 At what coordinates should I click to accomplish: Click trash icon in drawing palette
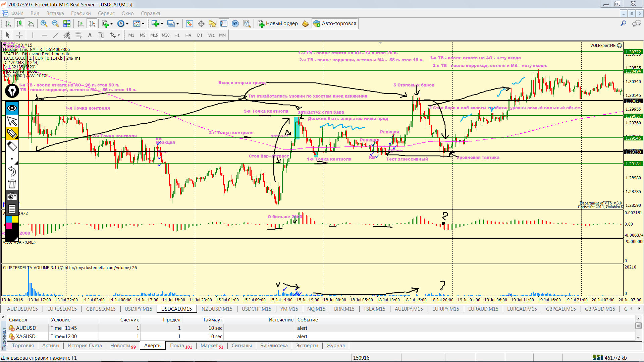[12, 184]
